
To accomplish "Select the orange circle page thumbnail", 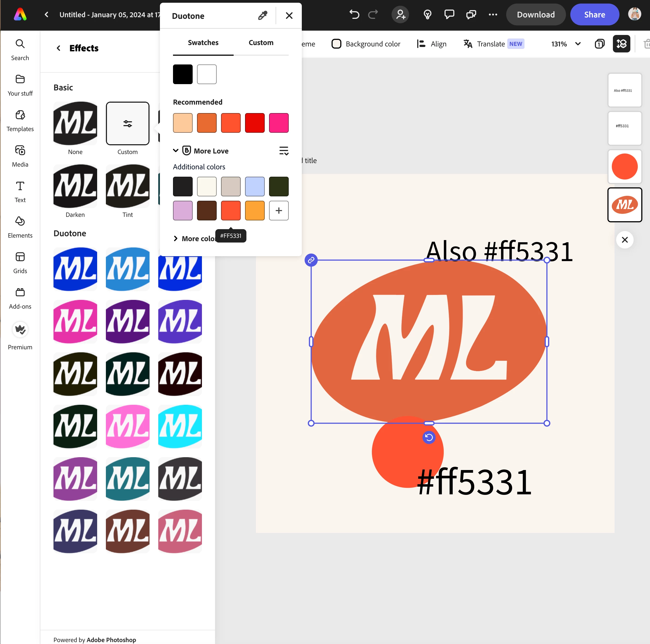I will [x=624, y=166].
